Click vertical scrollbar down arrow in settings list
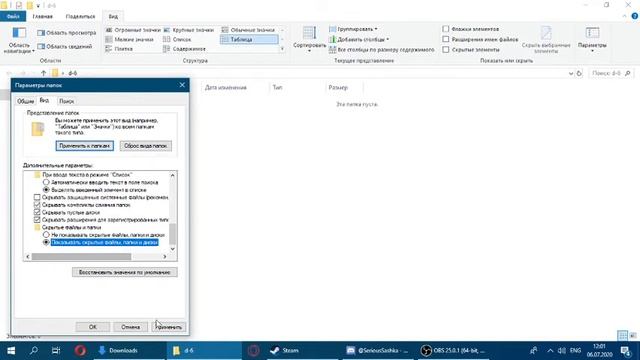Screen dimensions: 640x360 click(173, 249)
